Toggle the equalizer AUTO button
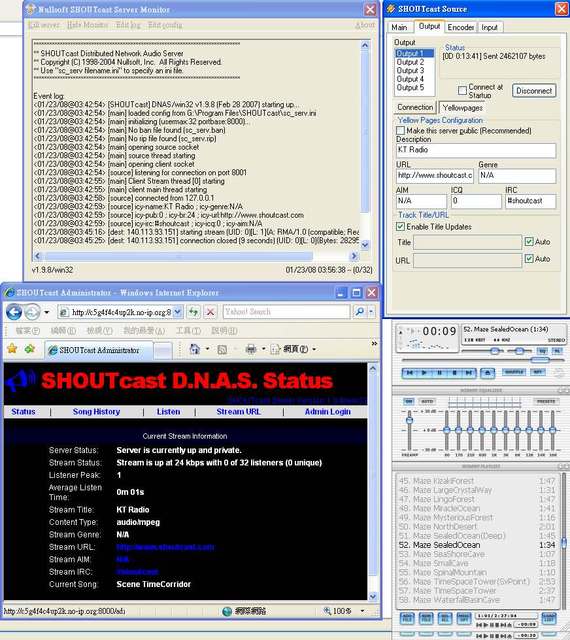The image size is (570, 640). pyautogui.click(x=427, y=402)
